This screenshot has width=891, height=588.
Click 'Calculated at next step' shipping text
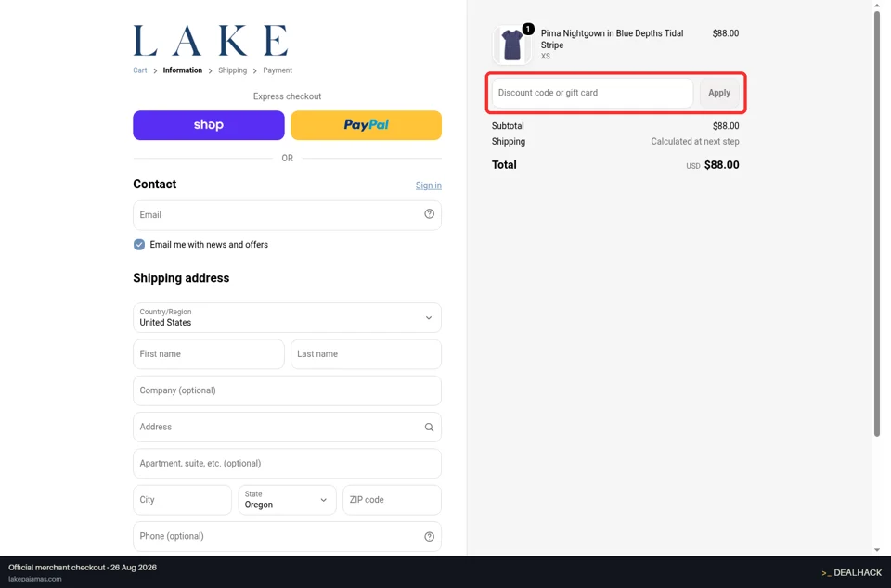[695, 141]
